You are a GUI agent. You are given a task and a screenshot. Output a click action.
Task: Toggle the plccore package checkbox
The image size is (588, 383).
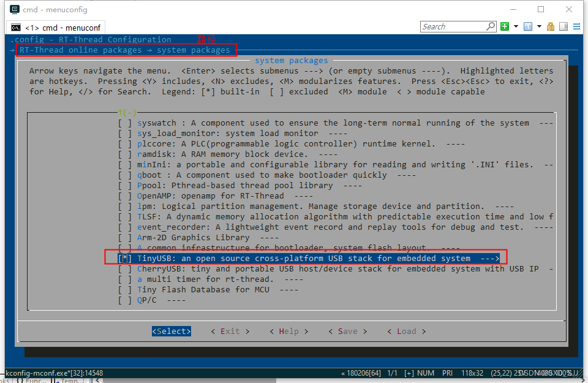[125, 144]
